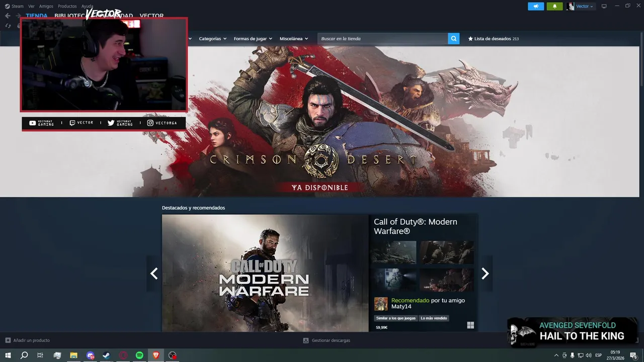The height and width of the screenshot is (362, 644).
Task: Open the Crimson Desert banner
Action: pos(319,121)
